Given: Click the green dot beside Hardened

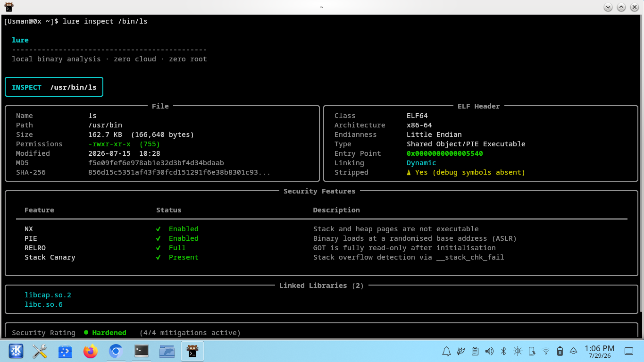Looking at the screenshot, I should point(86,333).
